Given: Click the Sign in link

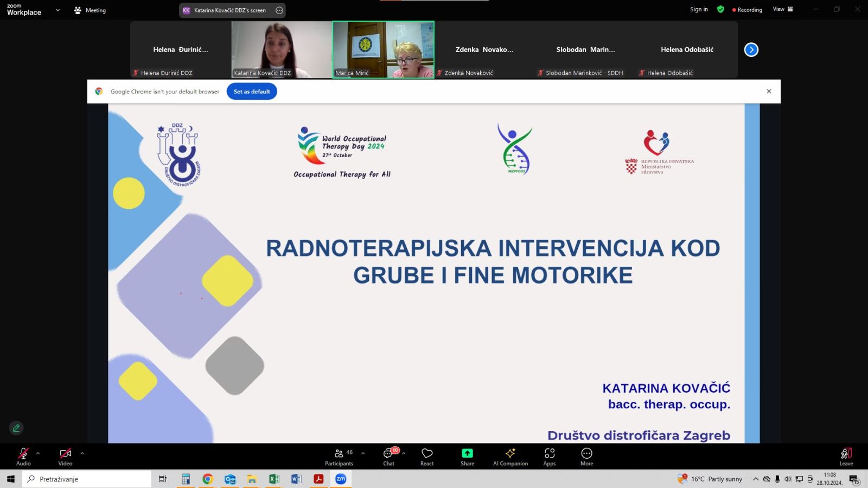Looking at the screenshot, I should [x=699, y=9].
